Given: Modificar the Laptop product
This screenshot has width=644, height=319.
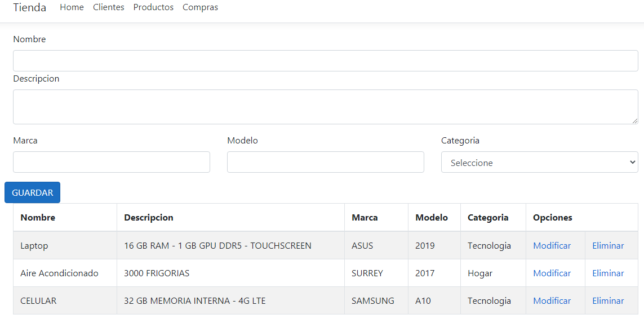Looking at the screenshot, I should click(x=552, y=246).
